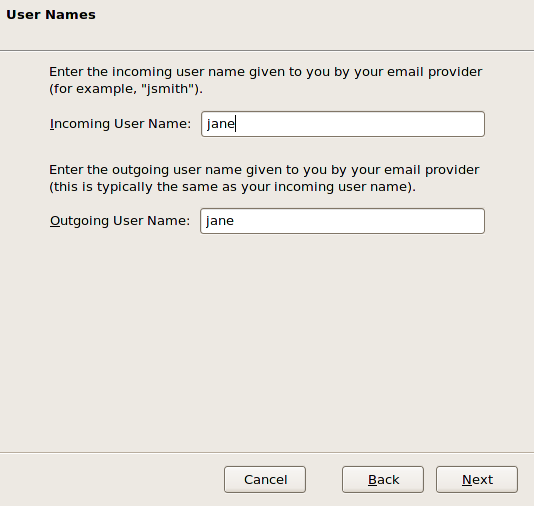Click the underlined B in Back
Viewport: 534px width, 506px height.
click(x=373, y=479)
